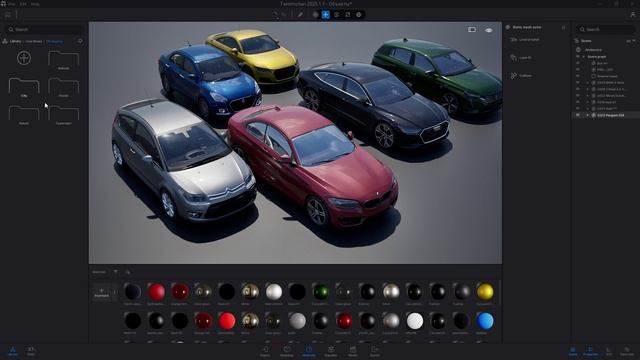Viewport: 640px width, 360px height.
Task: Switch to the Scene tab at bottom right
Action: point(573,351)
